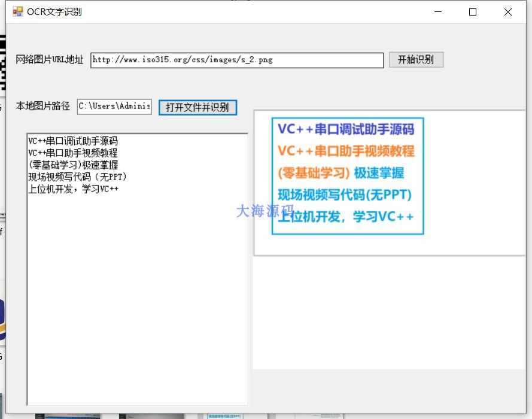Select result line 'VC++串口助手视频教程'
Image resolution: width=532 pixels, height=419 pixels.
(x=73, y=153)
